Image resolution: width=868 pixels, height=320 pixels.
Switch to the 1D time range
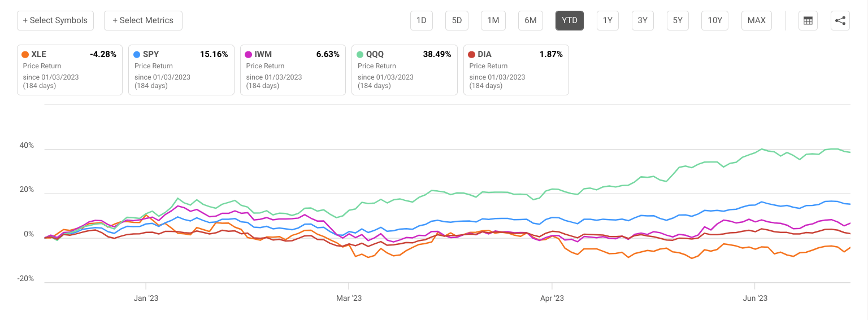point(422,20)
